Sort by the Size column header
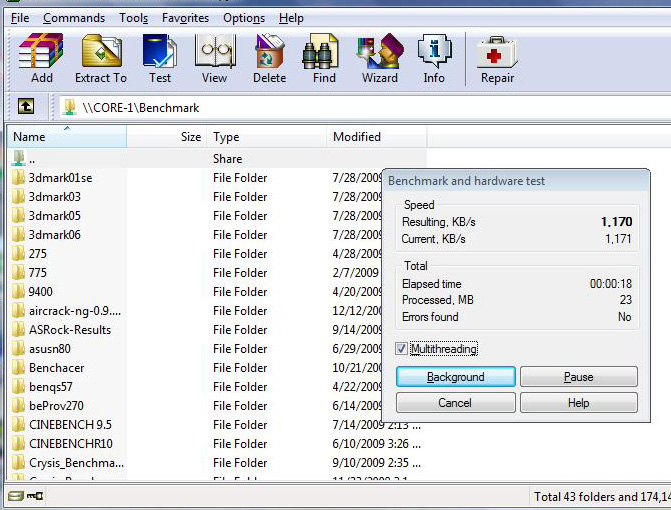Image resolution: width=671 pixels, height=510 pixels. (167, 137)
